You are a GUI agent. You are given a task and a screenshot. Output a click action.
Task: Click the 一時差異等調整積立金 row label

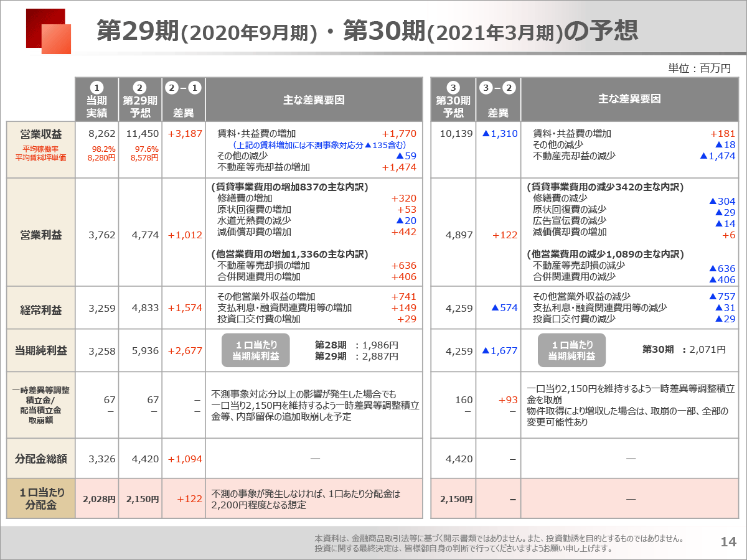[x=41, y=405]
